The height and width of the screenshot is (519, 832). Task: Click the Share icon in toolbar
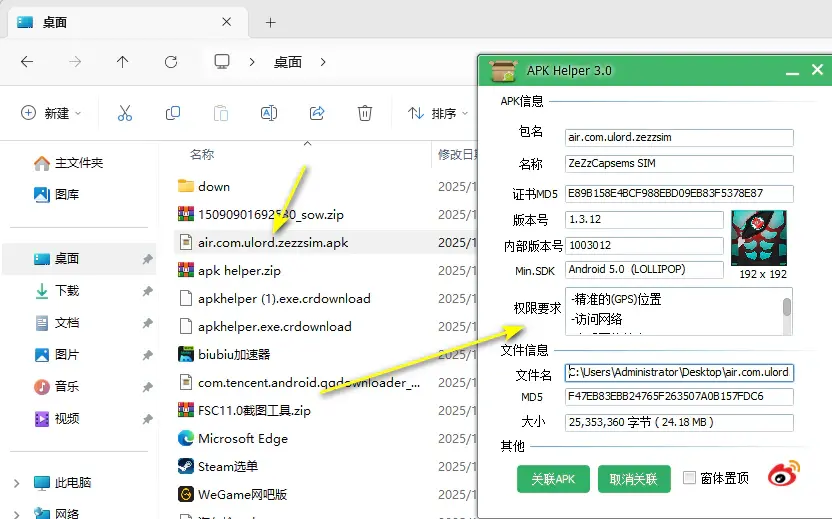pyautogui.click(x=317, y=113)
